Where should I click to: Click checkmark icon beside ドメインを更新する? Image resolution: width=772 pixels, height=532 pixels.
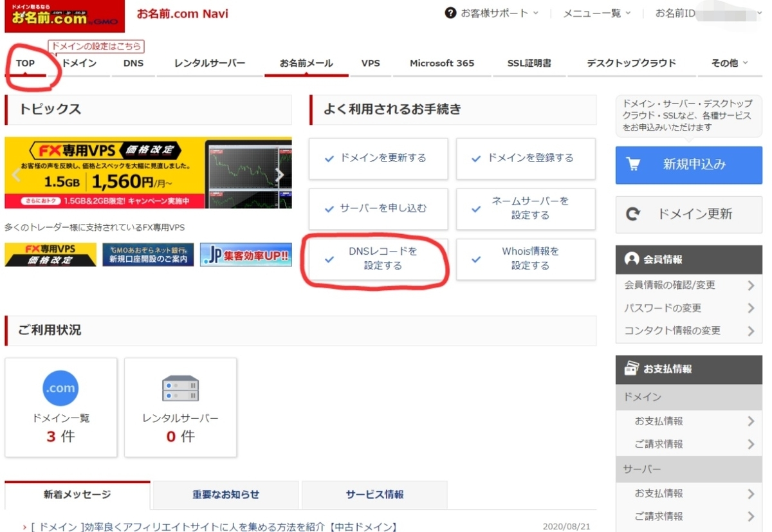pyautogui.click(x=329, y=158)
